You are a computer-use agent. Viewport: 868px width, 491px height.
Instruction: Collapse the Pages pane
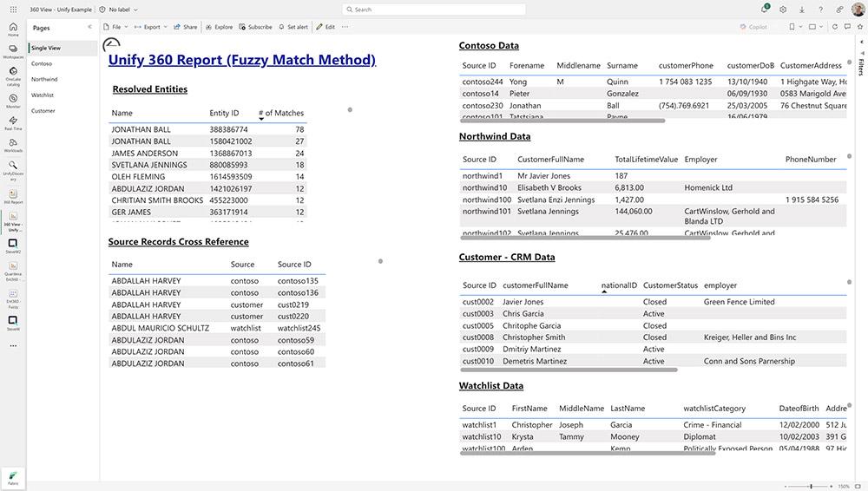point(89,27)
